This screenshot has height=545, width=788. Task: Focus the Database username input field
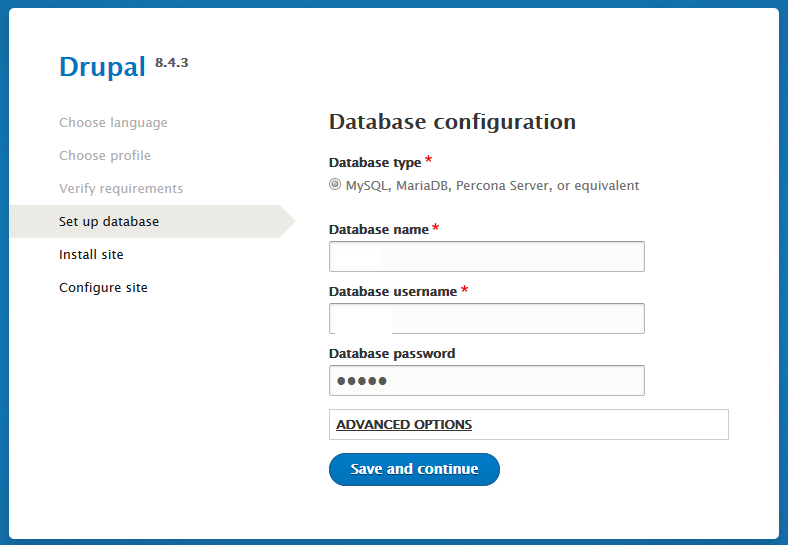pyautogui.click(x=486, y=318)
